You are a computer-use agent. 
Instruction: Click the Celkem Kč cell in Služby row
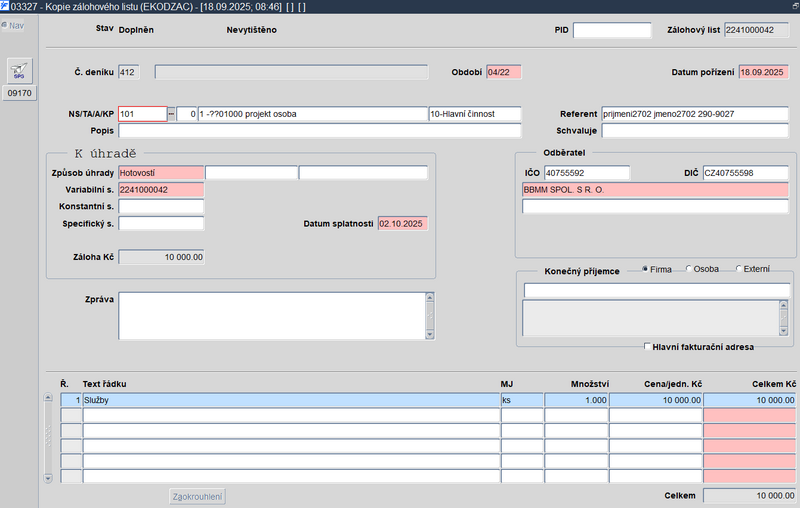coord(749,400)
